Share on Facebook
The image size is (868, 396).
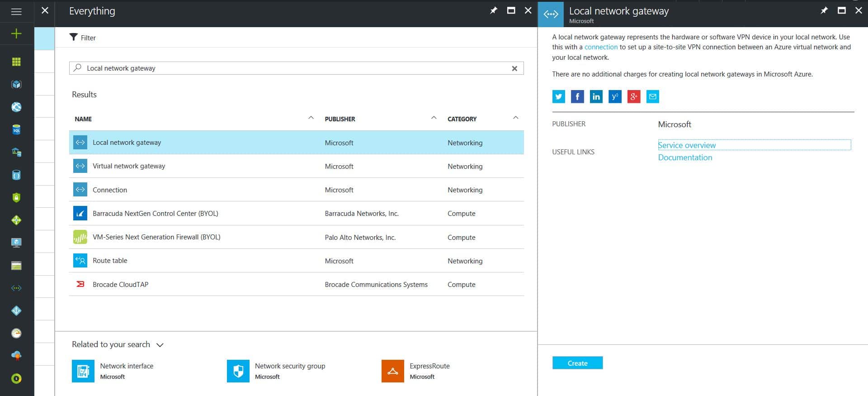(x=577, y=96)
